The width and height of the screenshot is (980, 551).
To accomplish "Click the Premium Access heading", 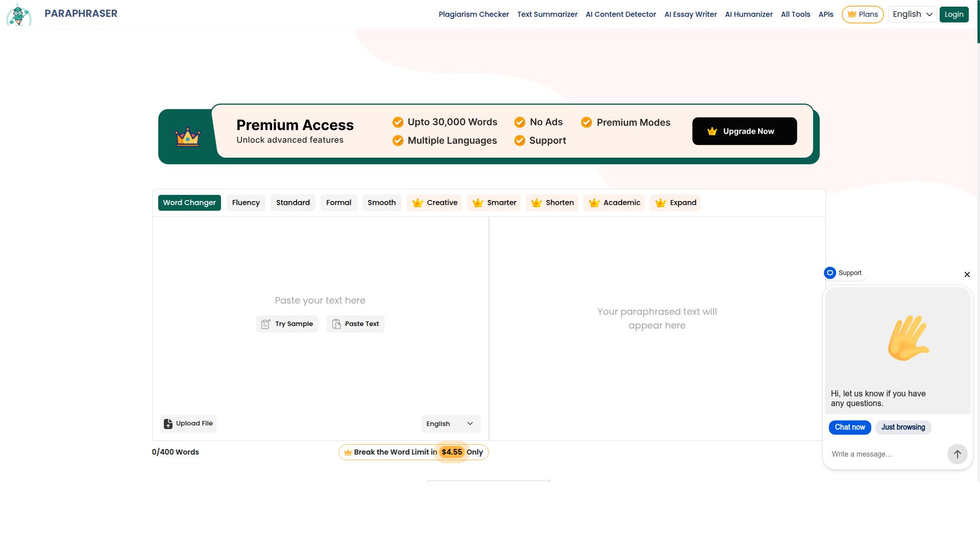I will (x=295, y=126).
